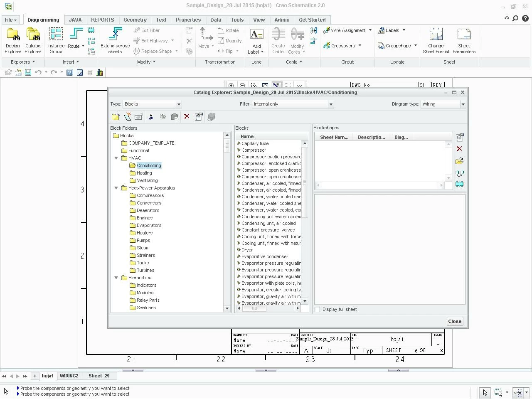Click the search magnifier icon at top right

click(515, 18)
